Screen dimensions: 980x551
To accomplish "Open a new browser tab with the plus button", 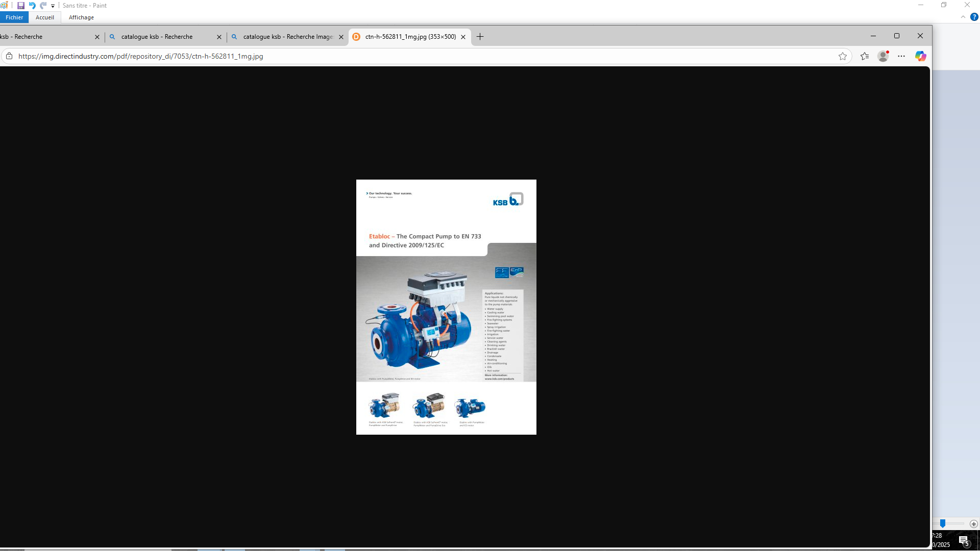I will pyautogui.click(x=480, y=37).
